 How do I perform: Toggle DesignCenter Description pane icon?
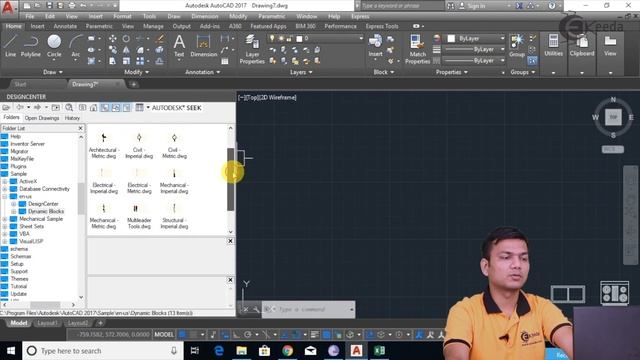(127, 107)
